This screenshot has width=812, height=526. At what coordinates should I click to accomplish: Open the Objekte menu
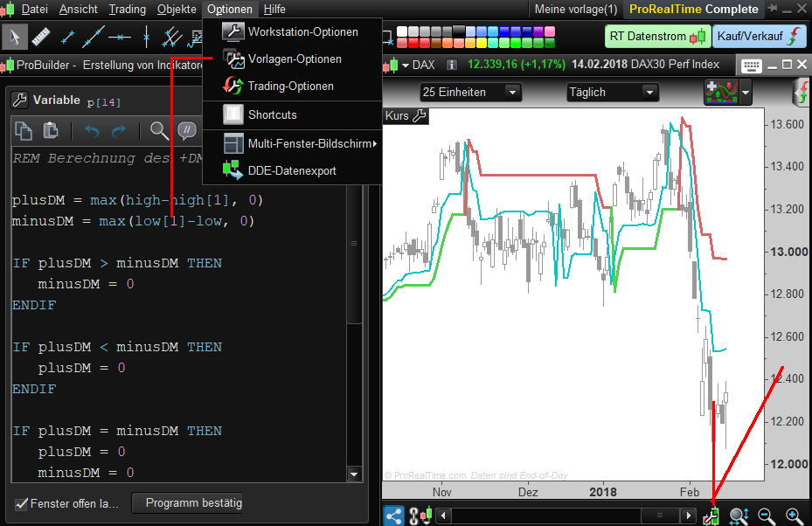pos(177,9)
